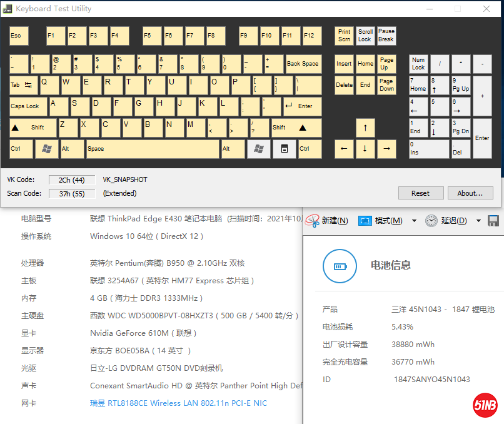Screen dimensions: 504x424
Task: Open the Mode dropdown arrow
Action: click(x=415, y=221)
